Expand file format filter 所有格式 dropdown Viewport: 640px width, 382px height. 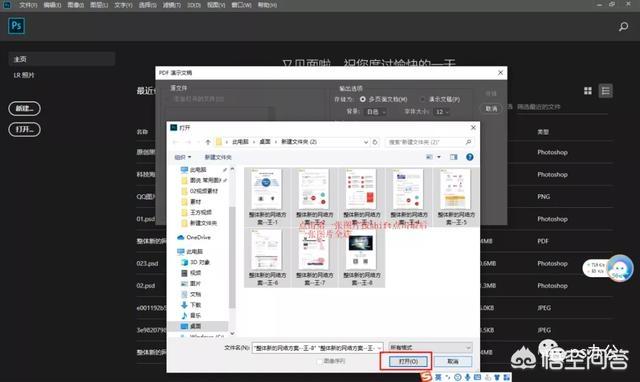[431, 348]
